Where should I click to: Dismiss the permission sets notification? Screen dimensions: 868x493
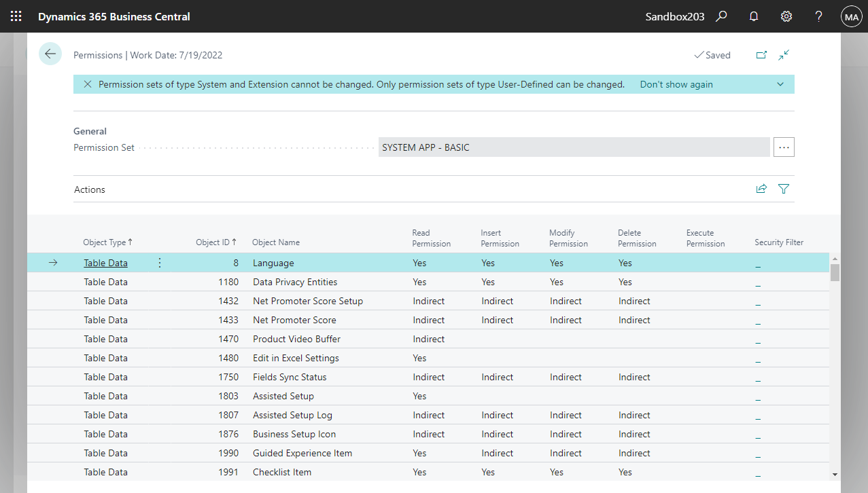[x=87, y=84]
